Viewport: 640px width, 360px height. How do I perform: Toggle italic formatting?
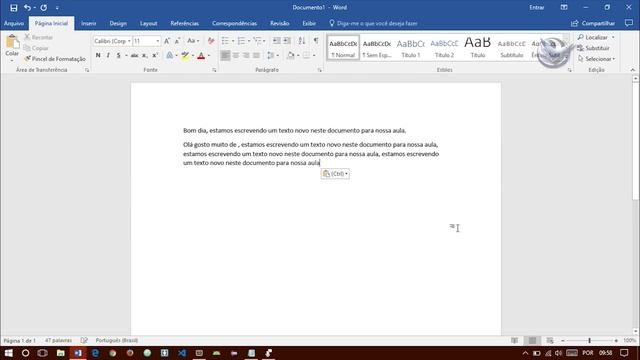click(x=108, y=56)
